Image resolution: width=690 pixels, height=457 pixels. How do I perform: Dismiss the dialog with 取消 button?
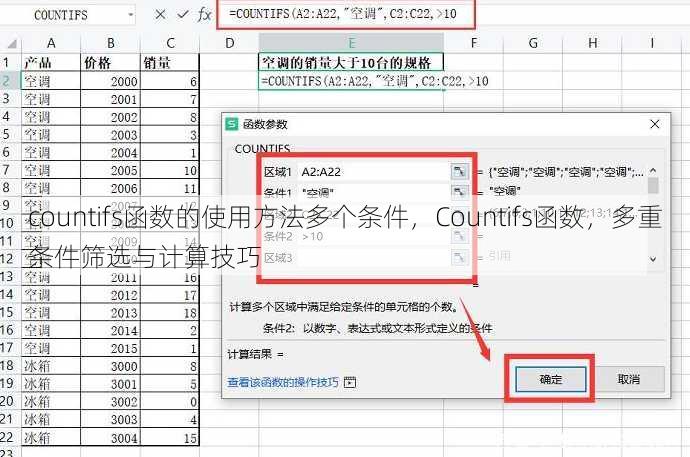pos(628,379)
